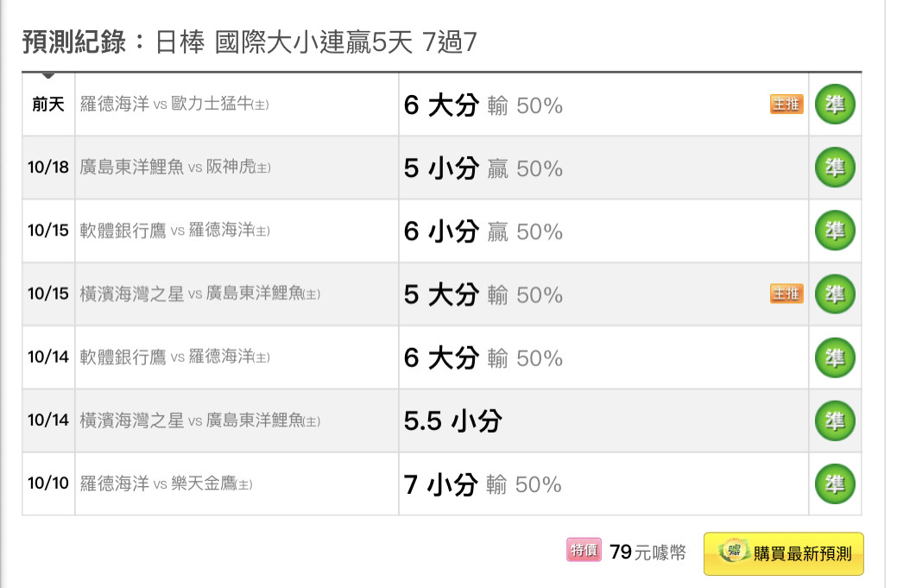Click the 購買最新預測 yellow button
This screenshot has width=897, height=588.
(784, 553)
